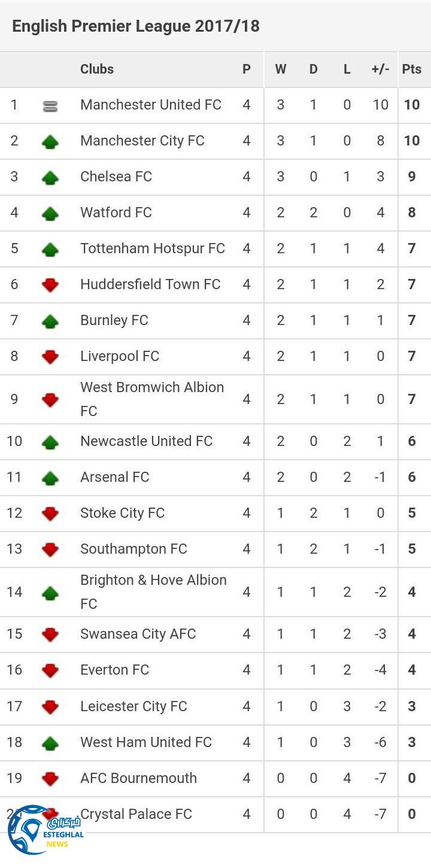Click the English Premier League 2017/18 title

(136, 26)
